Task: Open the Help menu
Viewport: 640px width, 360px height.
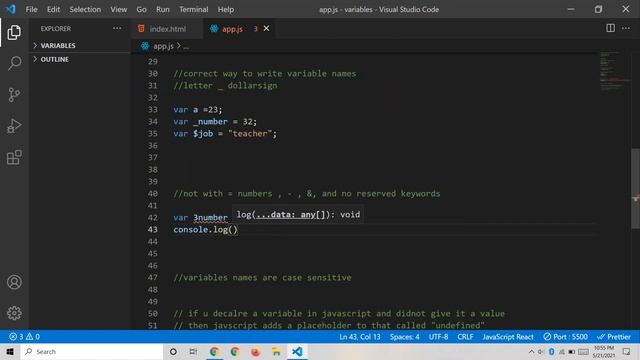Action: tap(226, 9)
